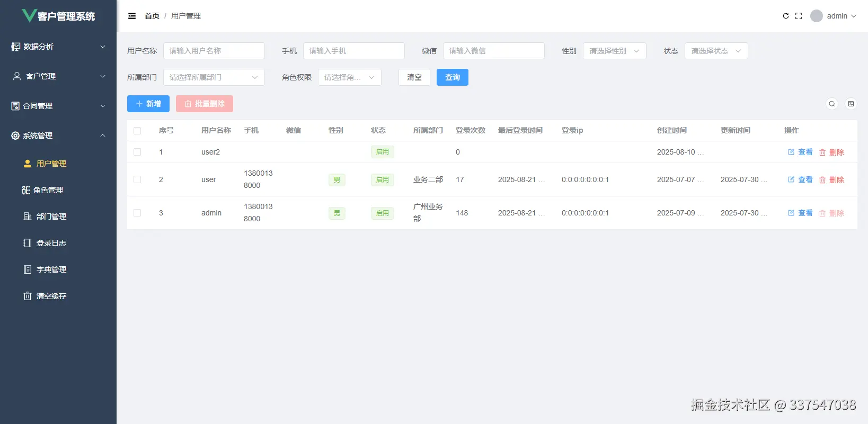Collapse the 系统管理 menu chevron

[x=103, y=136]
